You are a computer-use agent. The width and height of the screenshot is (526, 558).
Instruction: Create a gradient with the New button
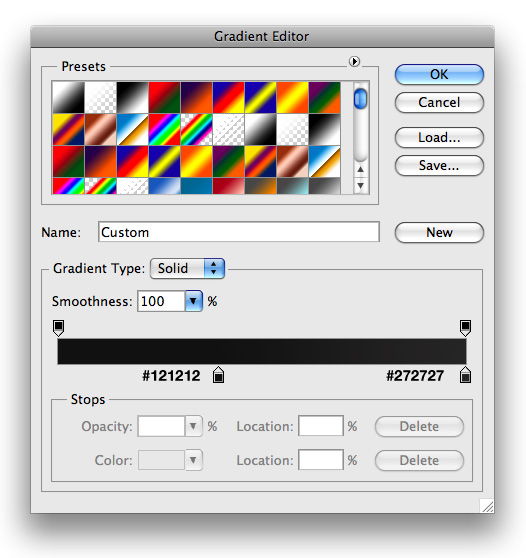click(439, 232)
